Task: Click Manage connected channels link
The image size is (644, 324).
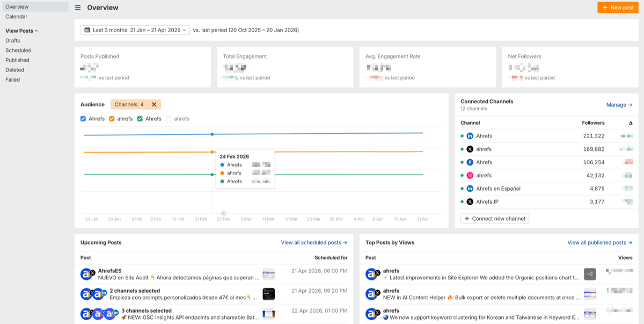Action: pos(619,105)
